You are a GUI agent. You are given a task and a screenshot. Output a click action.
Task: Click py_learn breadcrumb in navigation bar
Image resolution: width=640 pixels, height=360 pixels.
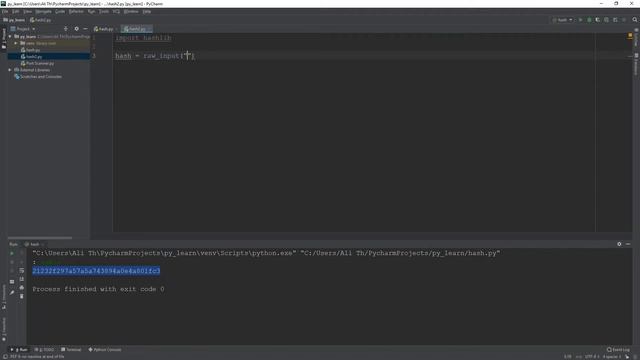[x=14, y=20]
